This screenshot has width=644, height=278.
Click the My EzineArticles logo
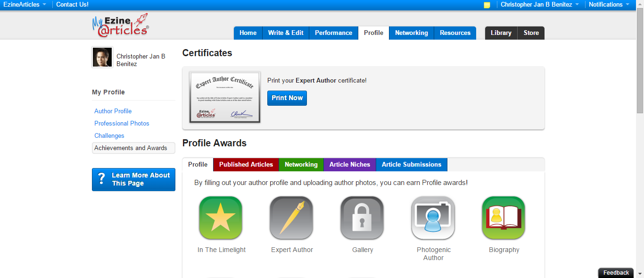(x=121, y=25)
